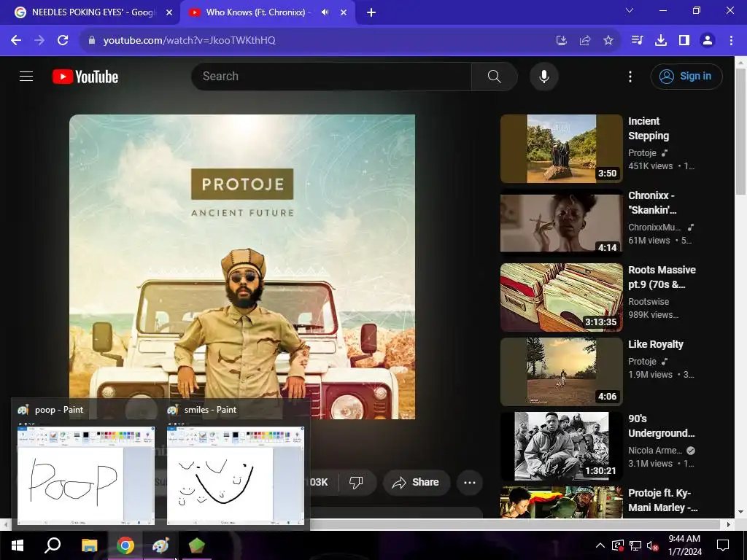Image resolution: width=747 pixels, height=560 pixels.
Task: Open Chrome downloads icon
Action: 661,41
